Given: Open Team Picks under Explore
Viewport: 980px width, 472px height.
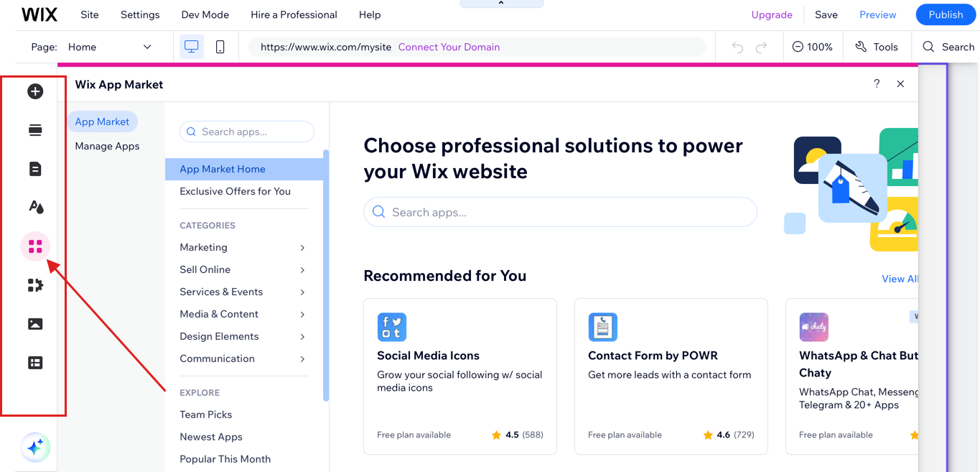Looking at the screenshot, I should 205,415.
